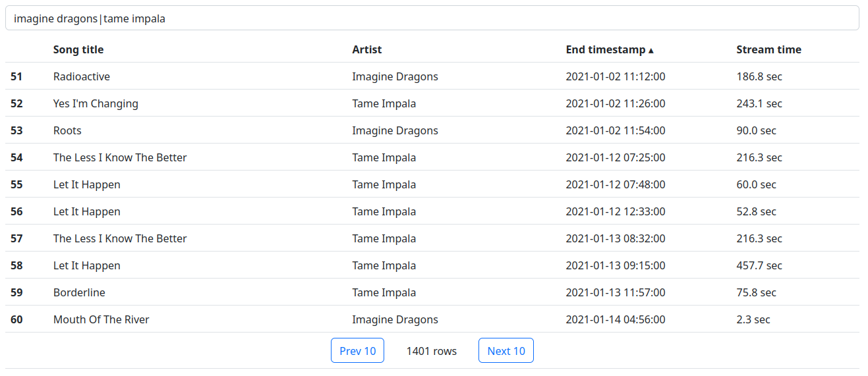Screen dimensions: 868x376
Task: Click stream time 52.8 sec
Action: pyautogui.click(x=757, y=211)
